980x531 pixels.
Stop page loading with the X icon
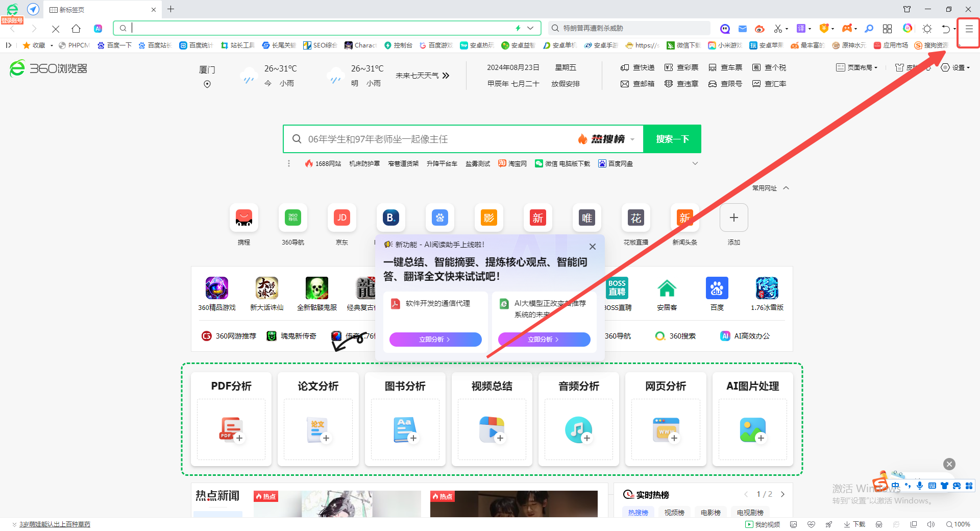[x=56, y=29]
